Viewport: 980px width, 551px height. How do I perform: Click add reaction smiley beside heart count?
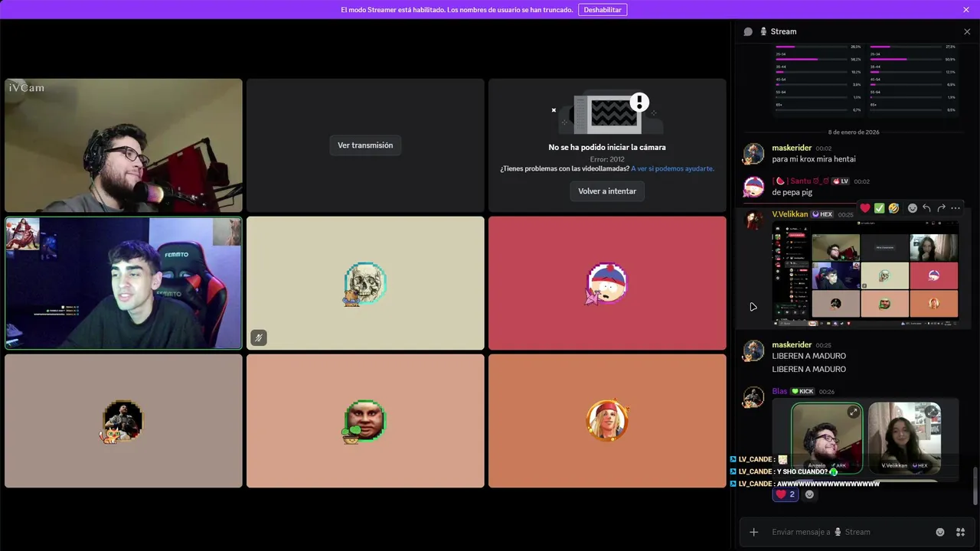pyautogui.click(x=809, y=494)
